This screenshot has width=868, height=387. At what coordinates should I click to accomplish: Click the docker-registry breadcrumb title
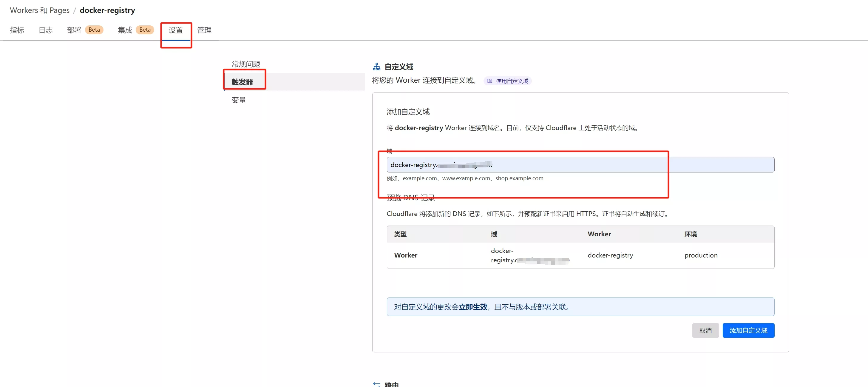[x=107, y=10]
